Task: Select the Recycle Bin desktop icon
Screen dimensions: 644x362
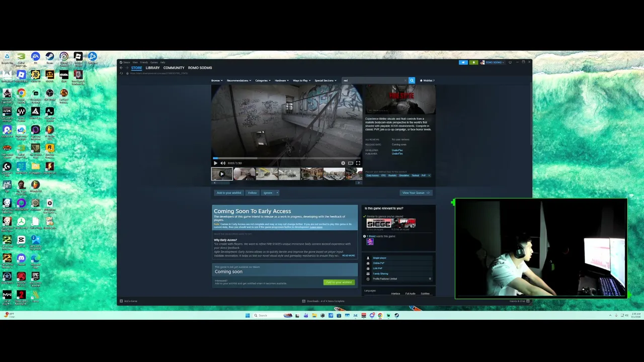Action: [x=7, y=58]
